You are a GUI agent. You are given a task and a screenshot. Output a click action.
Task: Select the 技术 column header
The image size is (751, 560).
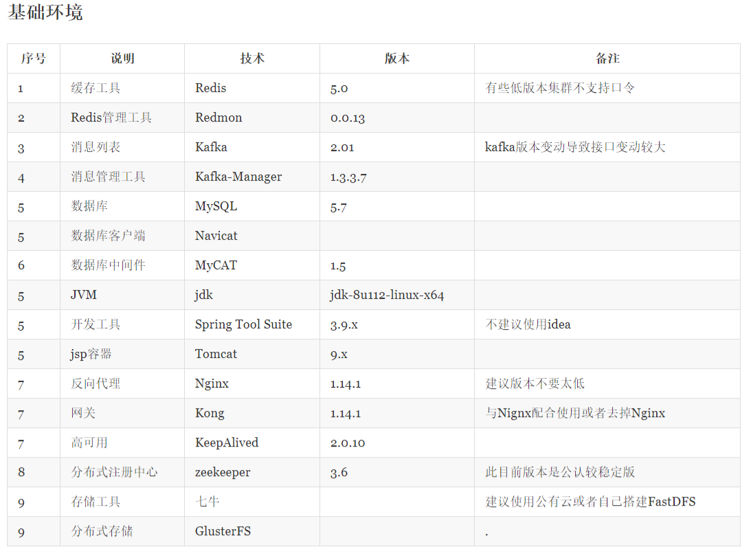252,58
